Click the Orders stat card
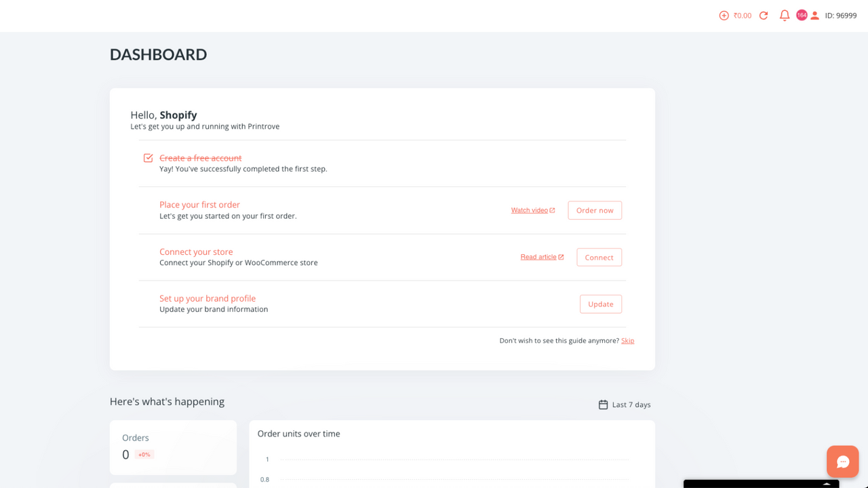868x488 pixels. pos(173,447)
